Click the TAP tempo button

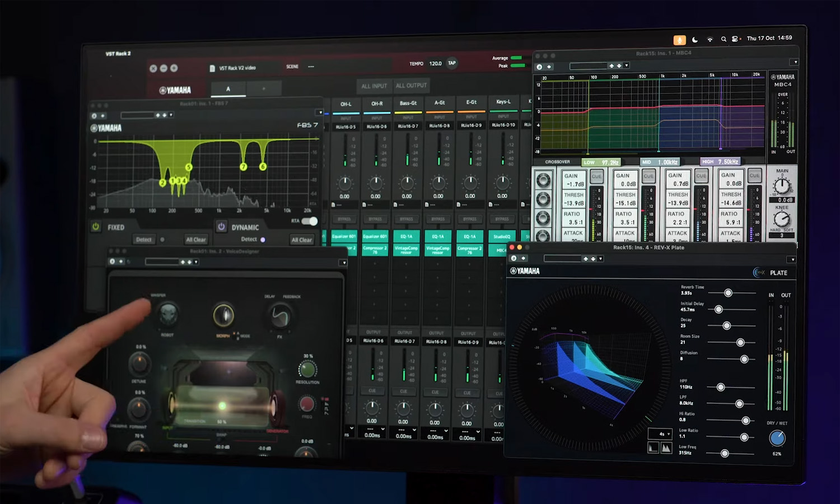pos(451,63)
